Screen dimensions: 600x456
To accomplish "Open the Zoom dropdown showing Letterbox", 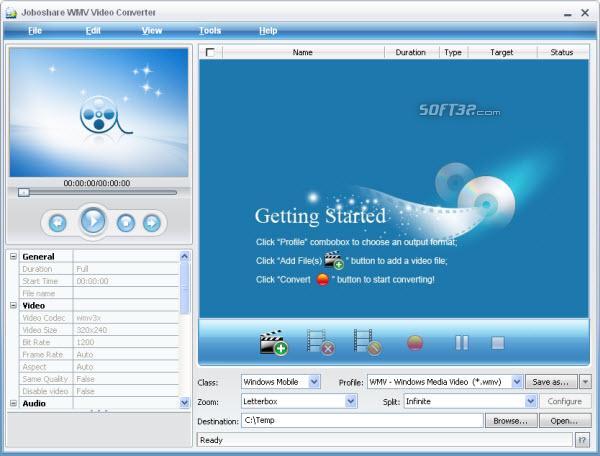I will 351,401.
